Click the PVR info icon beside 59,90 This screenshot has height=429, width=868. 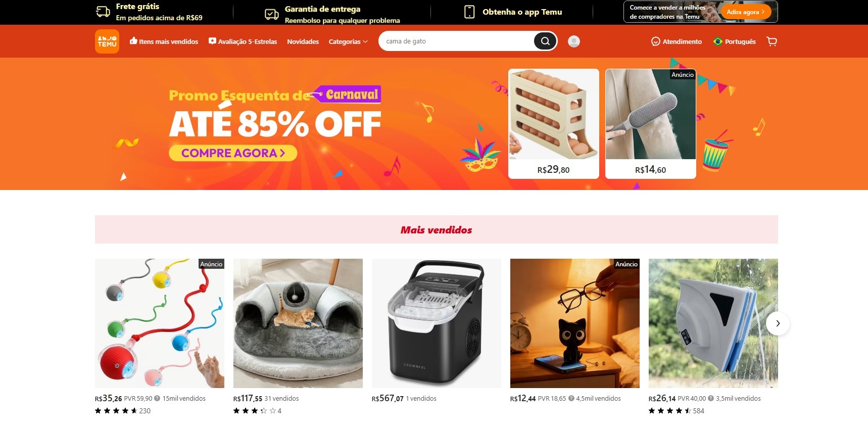(157, 398)
